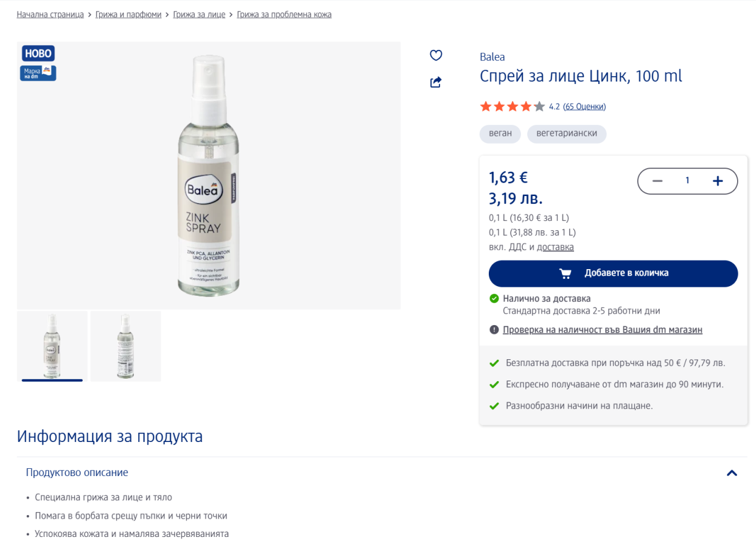The image size is (756, 540).
Task: Add product to wishlist with heart icon
Action: (436, 55)
